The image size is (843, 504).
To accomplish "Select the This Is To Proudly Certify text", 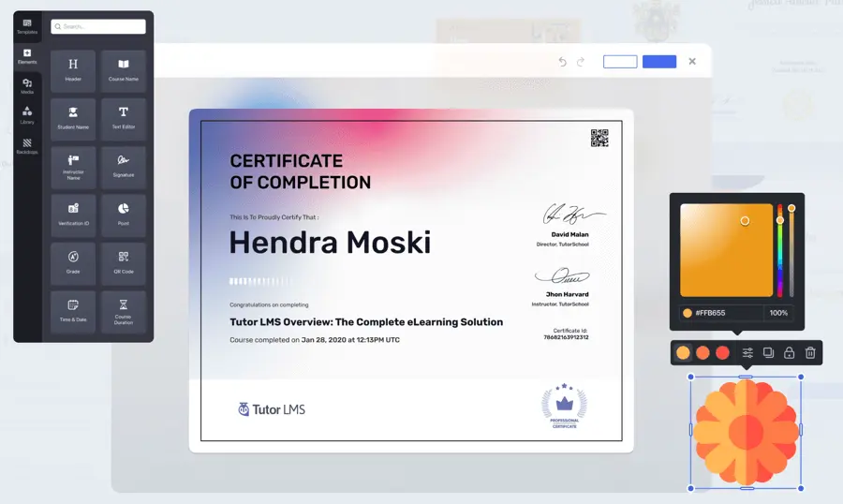I will 274,217.
